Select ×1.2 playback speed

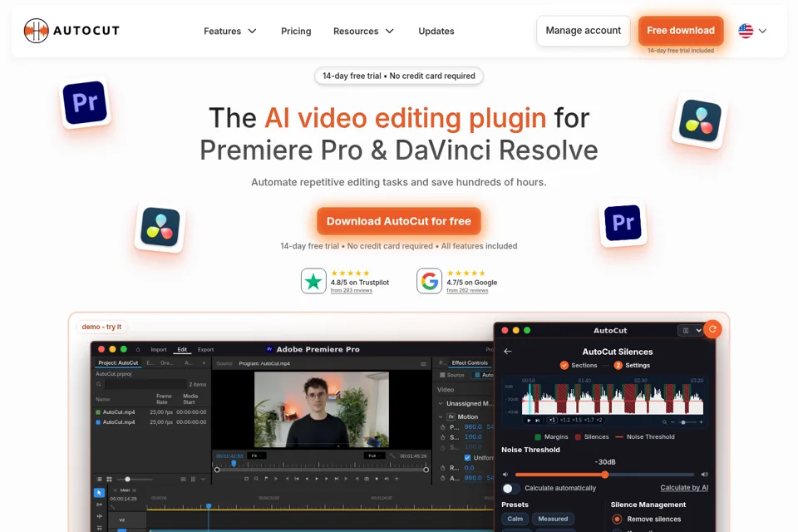tap(565, 421)
